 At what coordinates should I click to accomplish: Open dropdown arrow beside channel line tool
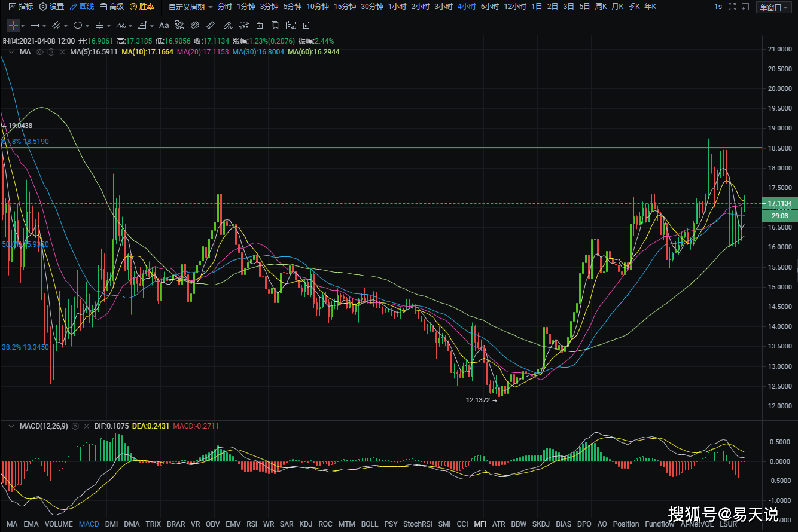tap(66, 26)
